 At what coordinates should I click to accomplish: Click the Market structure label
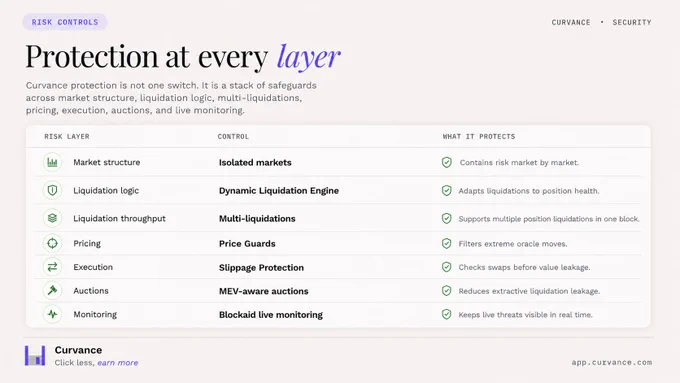pyautogui.click(x=107, y=162)
